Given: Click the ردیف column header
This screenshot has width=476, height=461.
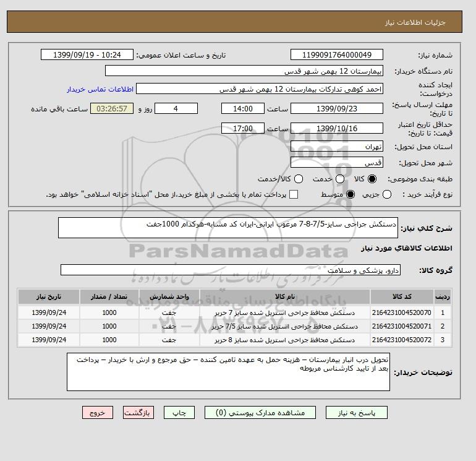Looking at the screenshot, I should pos(442,296).
